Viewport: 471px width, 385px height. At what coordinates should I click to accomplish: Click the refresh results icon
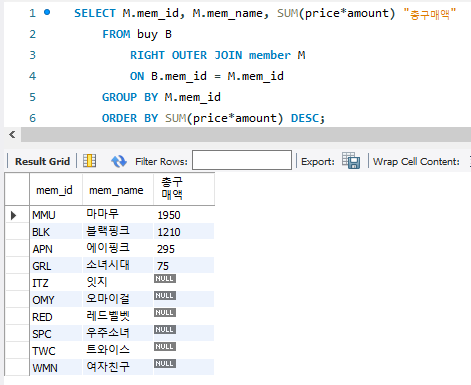[119, 161]
